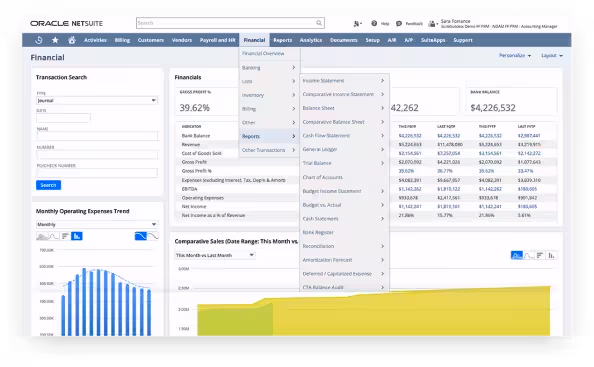Click the $2,417,561 operating expenses value

pyautogui.click(x=449, y=198)
